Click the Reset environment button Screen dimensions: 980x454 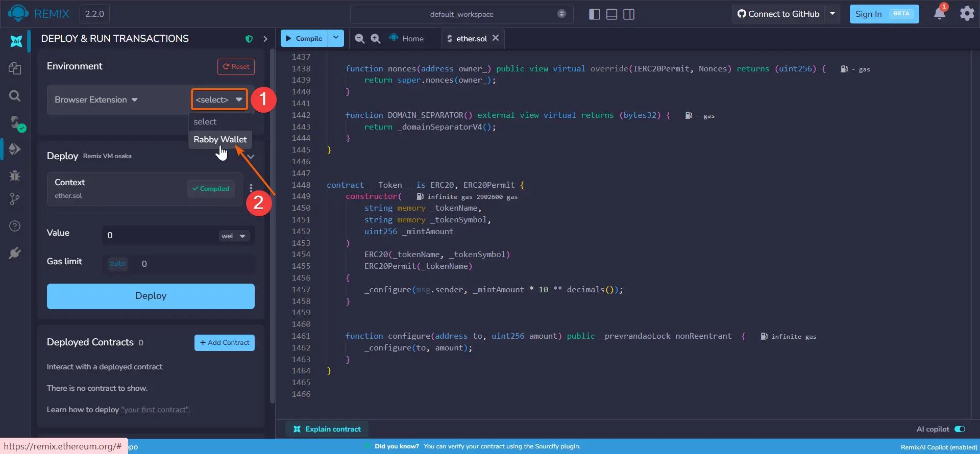pyautogui.click(x=236, y=67)
